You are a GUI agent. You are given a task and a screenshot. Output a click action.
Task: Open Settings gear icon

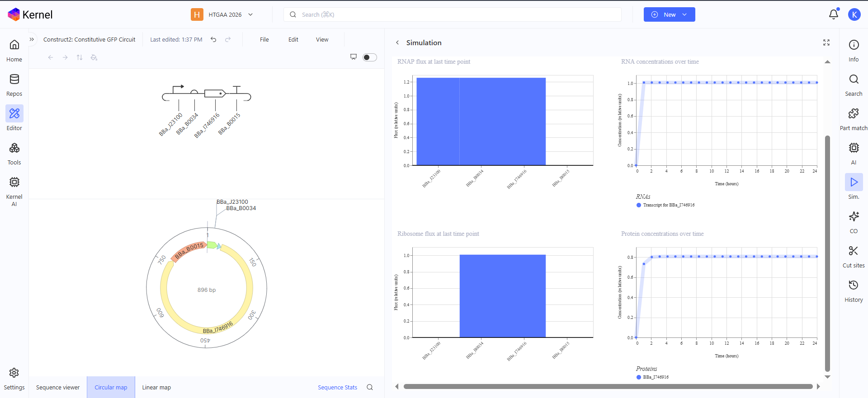(14, 373)
